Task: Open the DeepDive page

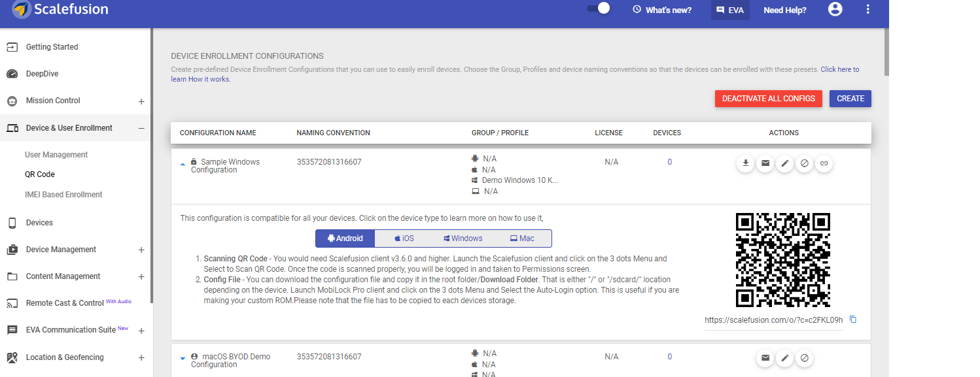Action: (42, 74)
